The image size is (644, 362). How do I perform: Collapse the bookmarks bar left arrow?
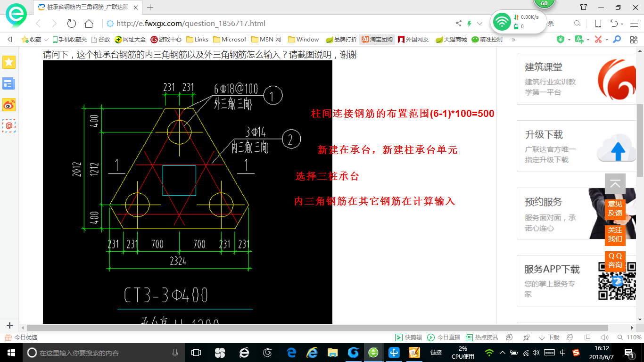(10, 40)
